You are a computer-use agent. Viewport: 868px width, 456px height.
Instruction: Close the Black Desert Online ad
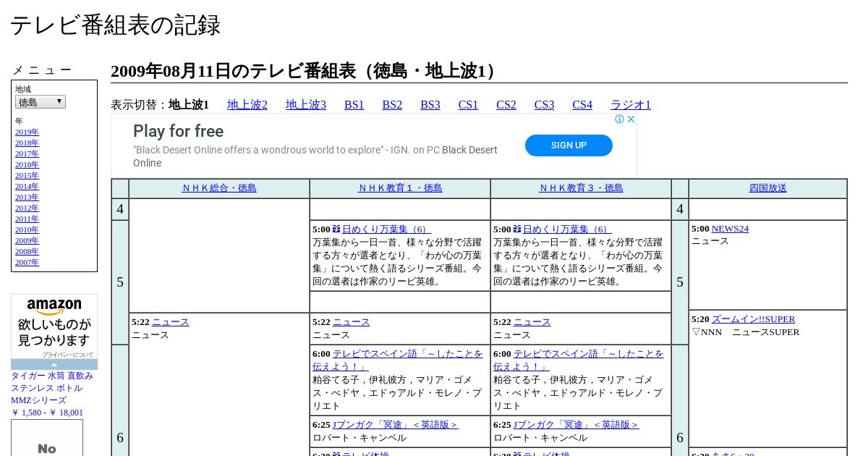631,119
